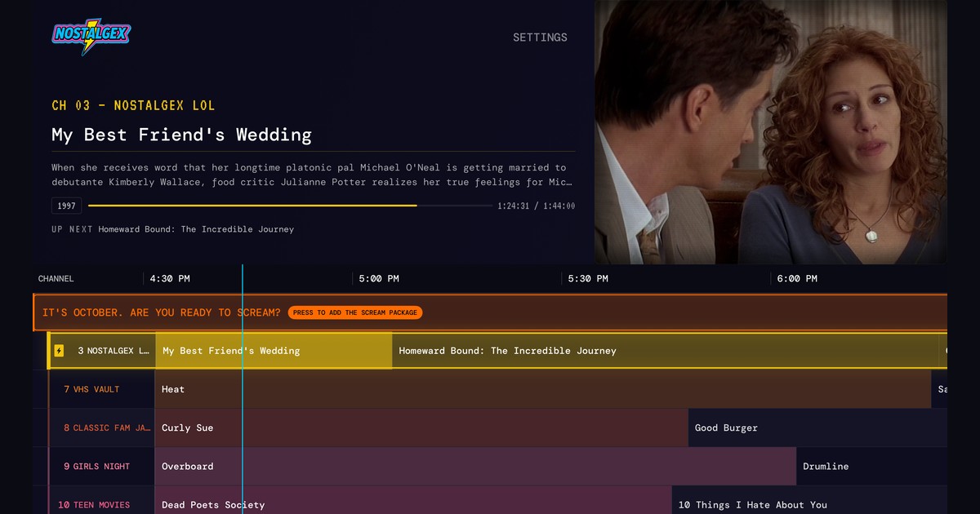Image resolution: width=980 pixels, height=514 pixels.
Task: Choose channel 8 Classic Fam Jams
Action: click(x=102, y=428)
